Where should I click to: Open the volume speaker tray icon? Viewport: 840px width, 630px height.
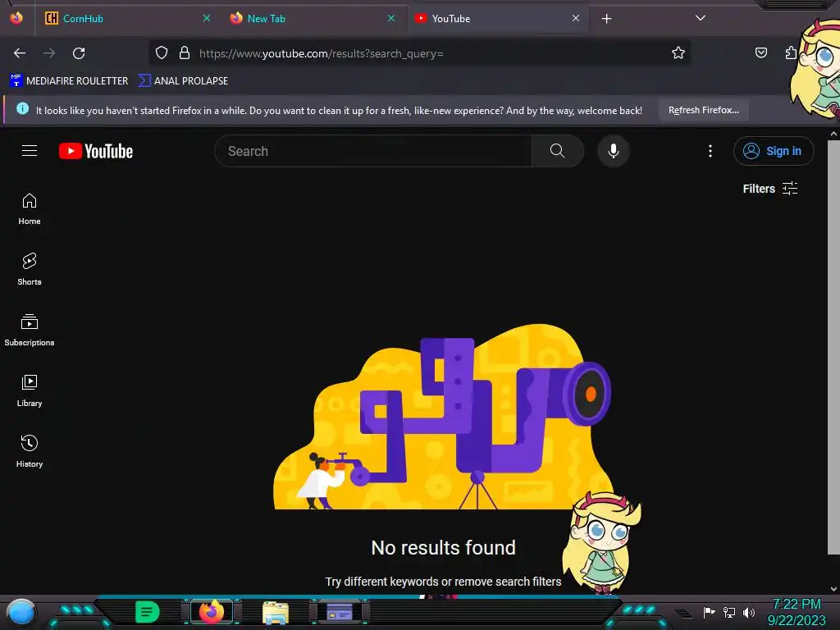(x=749, y=612)
